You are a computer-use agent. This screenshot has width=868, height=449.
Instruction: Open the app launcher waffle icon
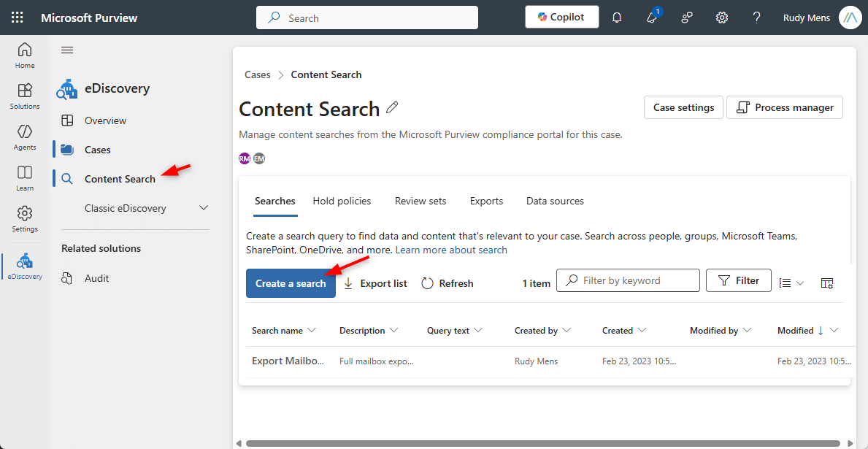coord(18,18)
